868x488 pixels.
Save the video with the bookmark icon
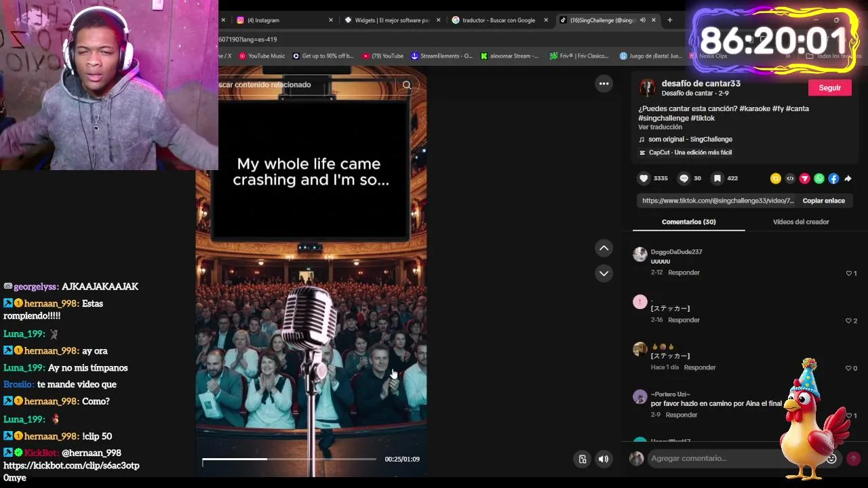(x=717, y=178)
